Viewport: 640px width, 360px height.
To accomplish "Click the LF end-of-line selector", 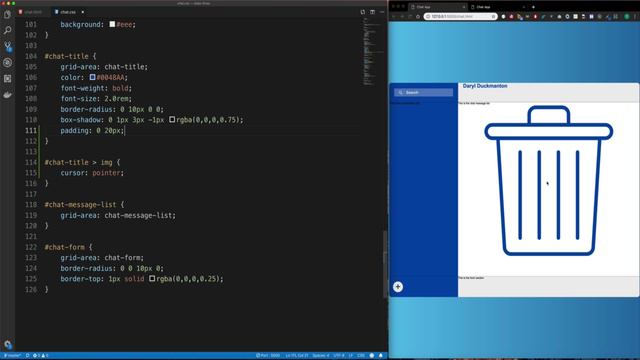I will [351, 356].
